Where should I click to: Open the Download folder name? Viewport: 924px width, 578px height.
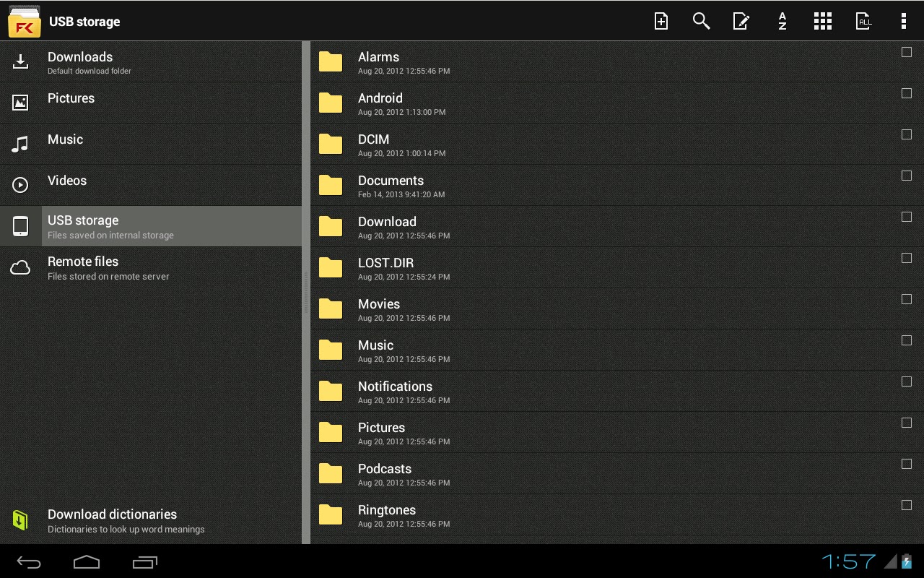click(x=387, y=222)
